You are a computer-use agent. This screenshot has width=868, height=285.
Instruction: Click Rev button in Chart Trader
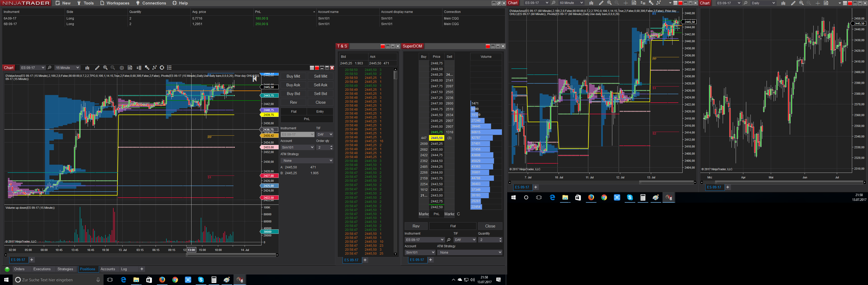(293, 103)
